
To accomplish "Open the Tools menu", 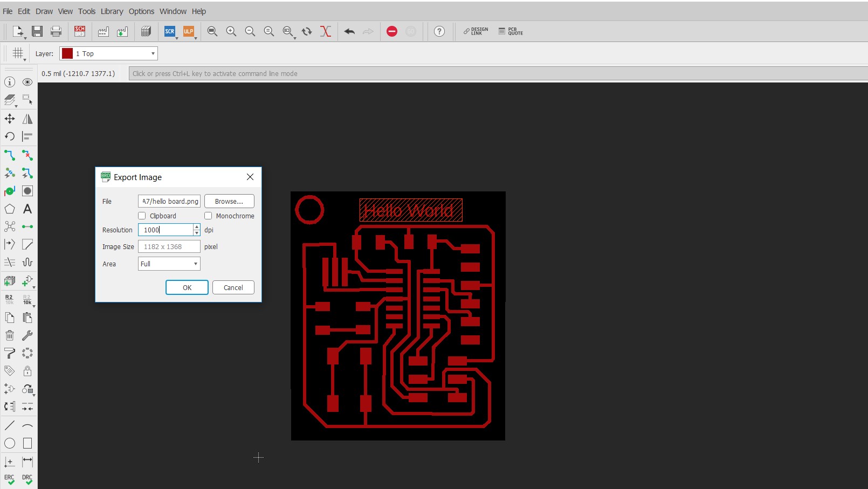I will 86,11.
